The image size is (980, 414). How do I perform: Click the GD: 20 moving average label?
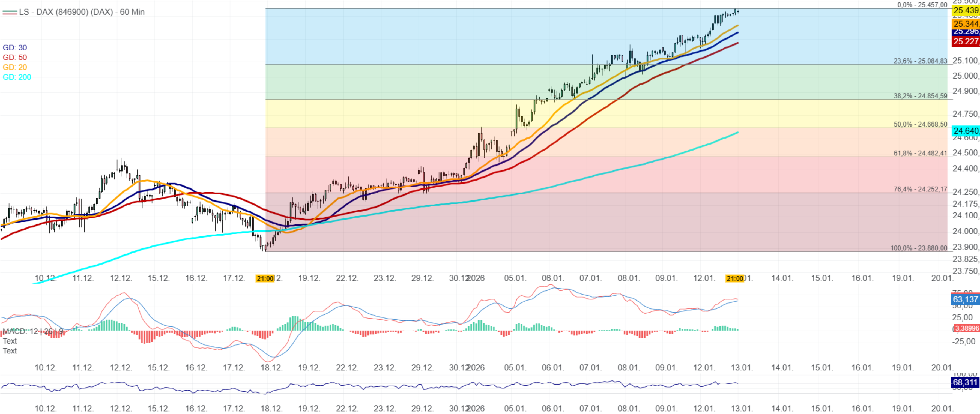coord(15,67)
